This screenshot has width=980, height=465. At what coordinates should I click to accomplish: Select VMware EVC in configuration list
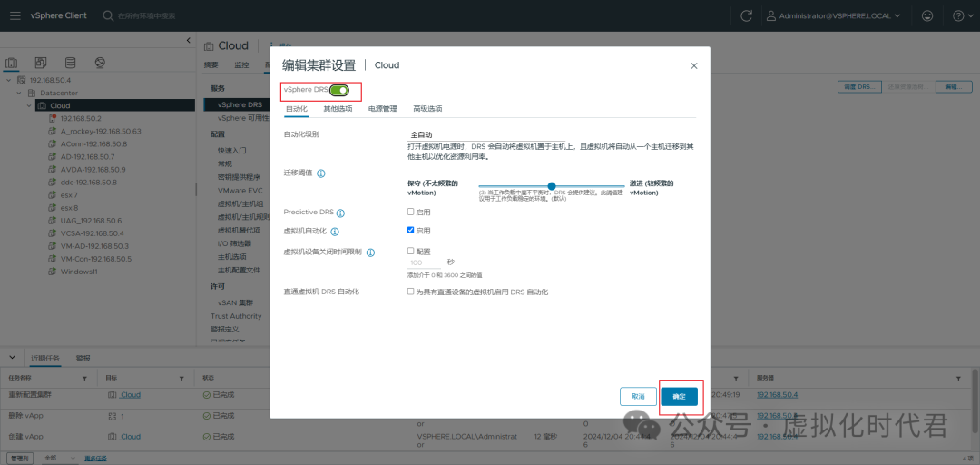240,190
